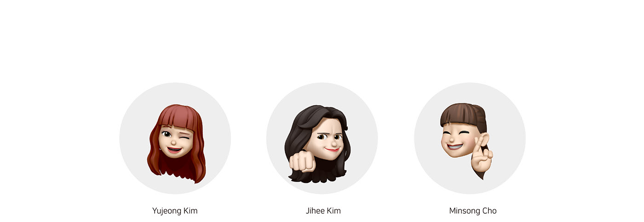Open the Minsong Cho name label
The height and width of the screenshot is (222, 644).
(473, 211)
